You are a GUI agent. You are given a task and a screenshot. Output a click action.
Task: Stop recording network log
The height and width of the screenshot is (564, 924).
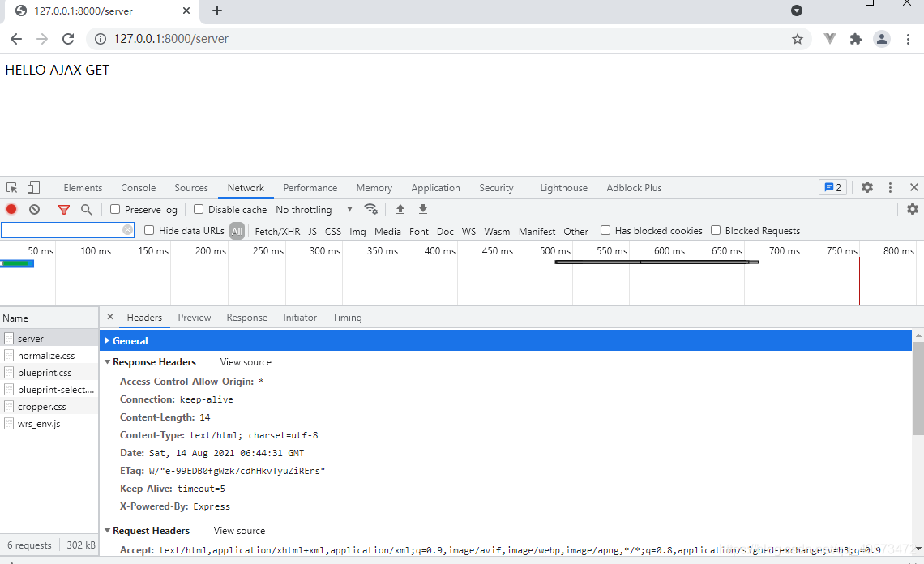11,209
